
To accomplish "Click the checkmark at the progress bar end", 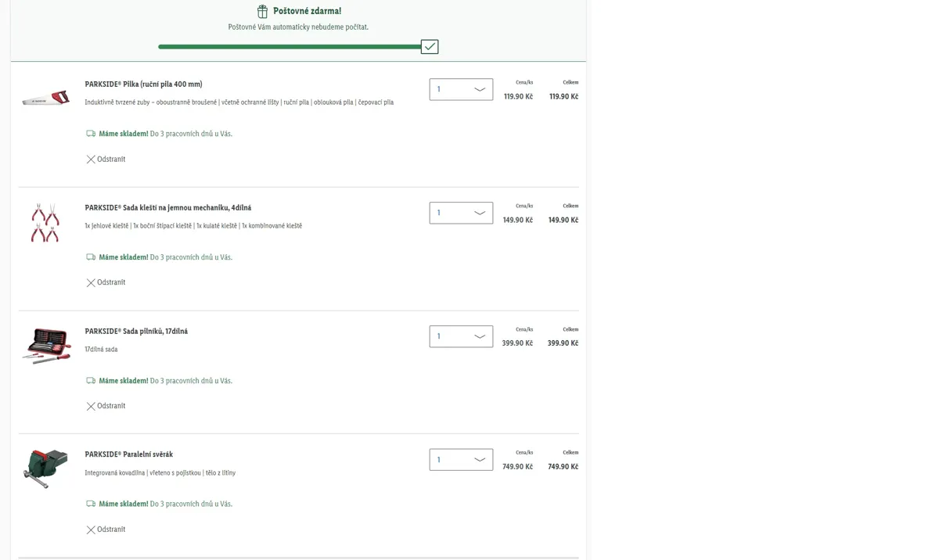I will pos(430,47).
